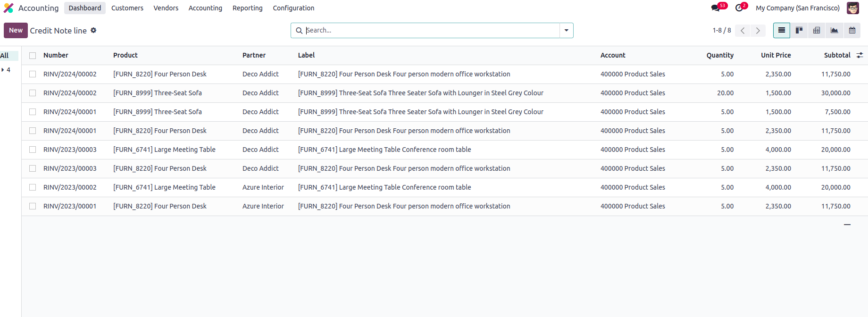Open the pivot table view

817,30
